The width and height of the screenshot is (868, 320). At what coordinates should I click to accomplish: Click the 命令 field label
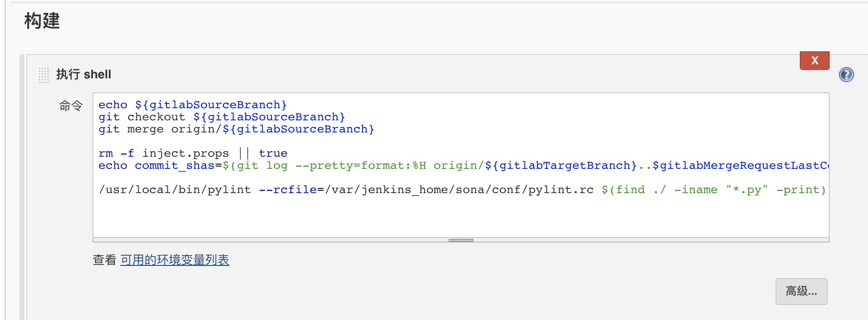point(71,106)
